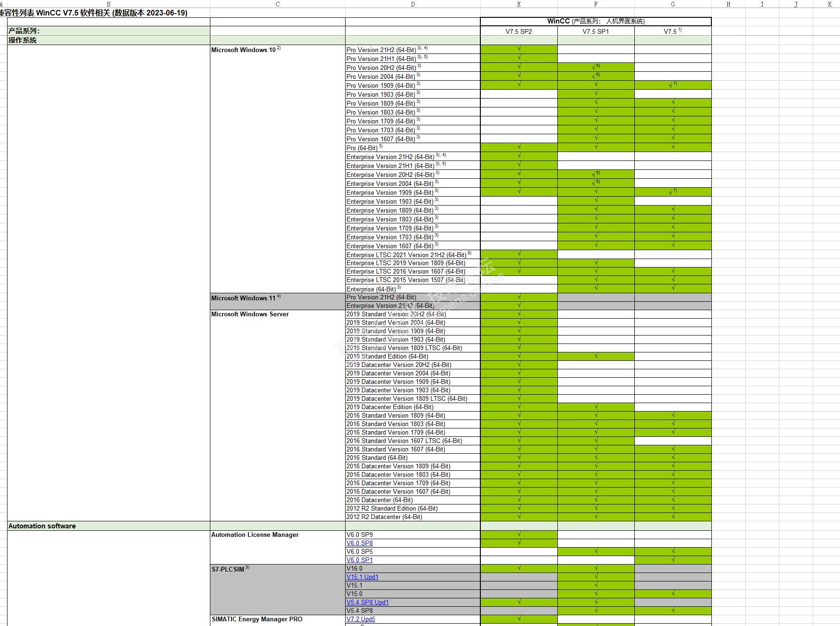840x626 pixels.
Task: Select the 'Pro (64-Bit)' cell
Action: click(x=413, y=148)
